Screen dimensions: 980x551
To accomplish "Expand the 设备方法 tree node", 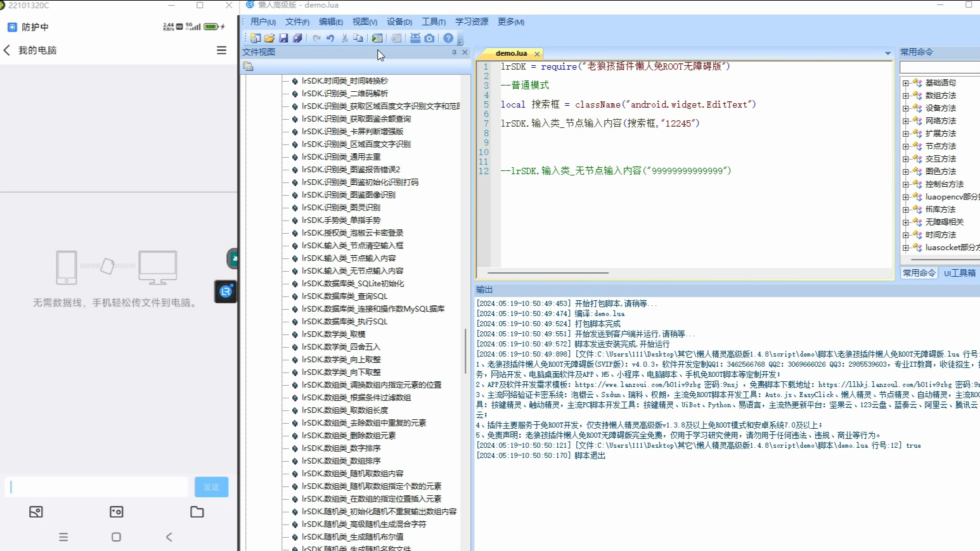I will tap(906, 108).
